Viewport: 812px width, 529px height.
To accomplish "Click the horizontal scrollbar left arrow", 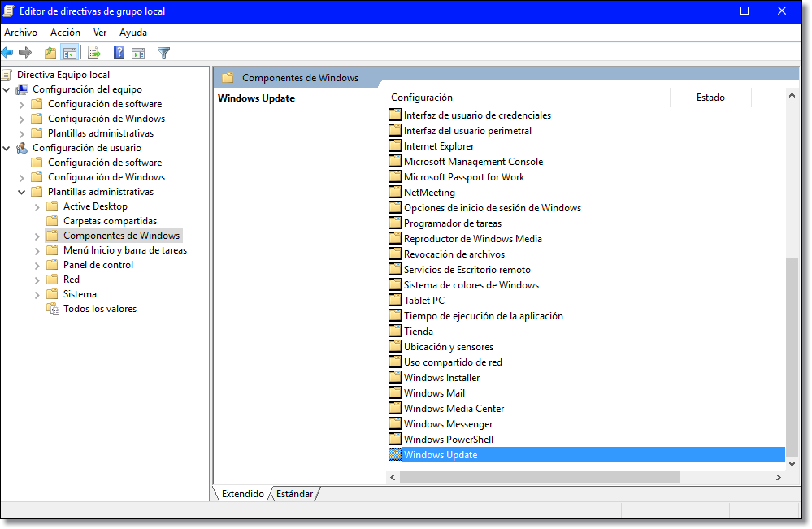I will pos(393,477).
